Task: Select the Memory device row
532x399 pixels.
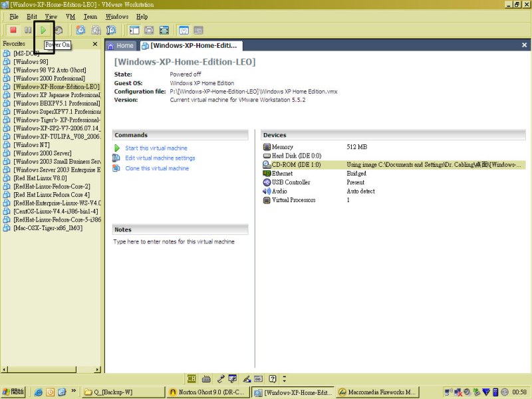Action: (394, 147)
